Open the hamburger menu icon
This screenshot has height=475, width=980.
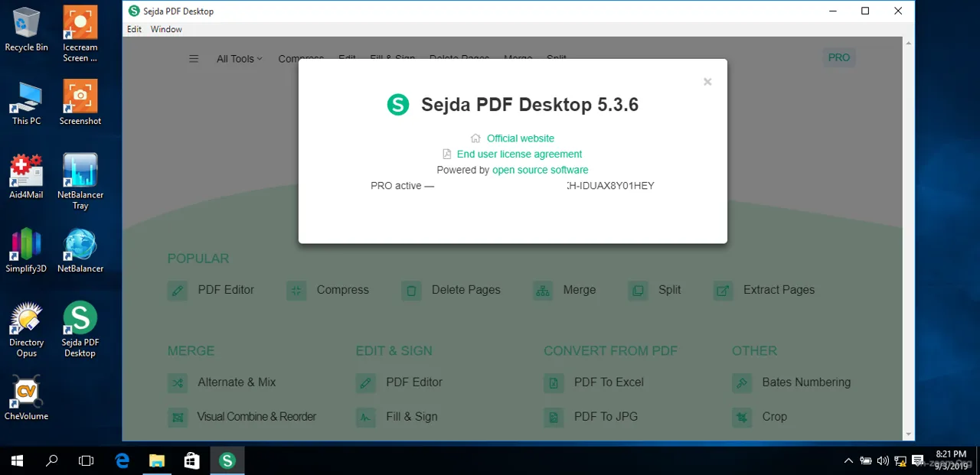(x=194, y=59)
